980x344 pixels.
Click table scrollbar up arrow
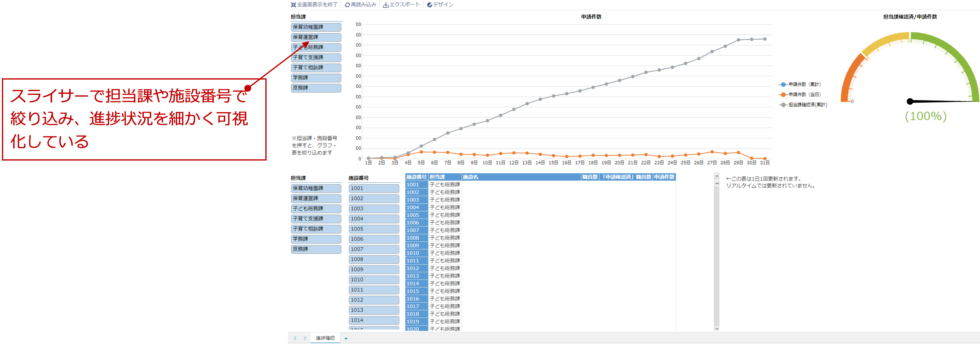click(x=717, y=176)
